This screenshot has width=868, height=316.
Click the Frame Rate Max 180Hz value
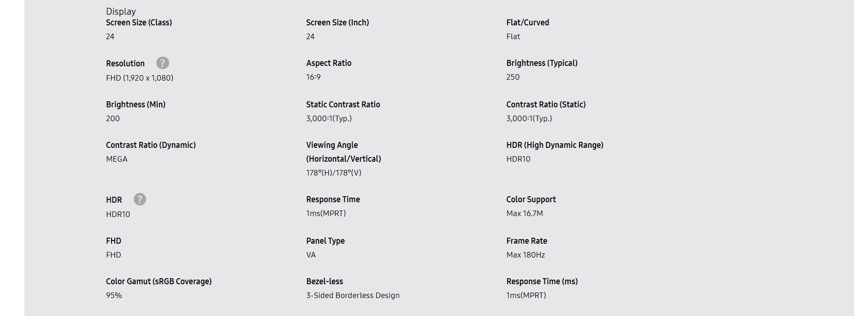pos(526,255)
